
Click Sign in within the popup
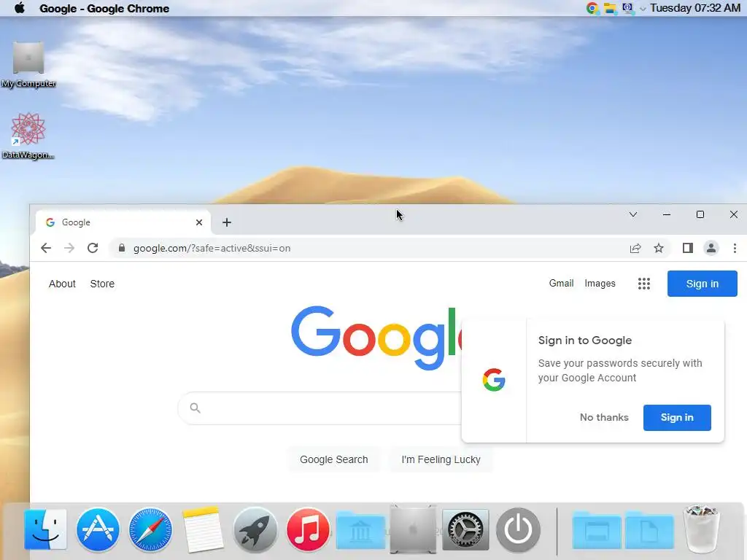[x=676, y=418]
